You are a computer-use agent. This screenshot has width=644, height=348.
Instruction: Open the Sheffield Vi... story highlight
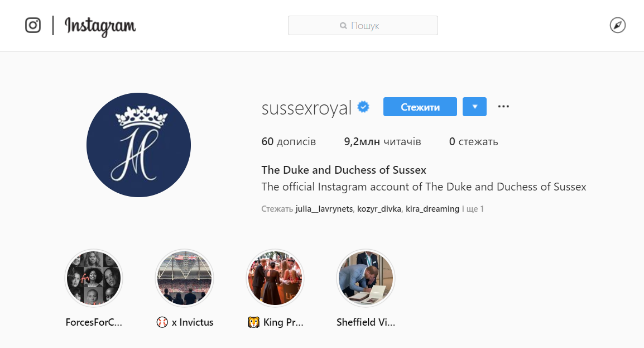tap(366, 278)
